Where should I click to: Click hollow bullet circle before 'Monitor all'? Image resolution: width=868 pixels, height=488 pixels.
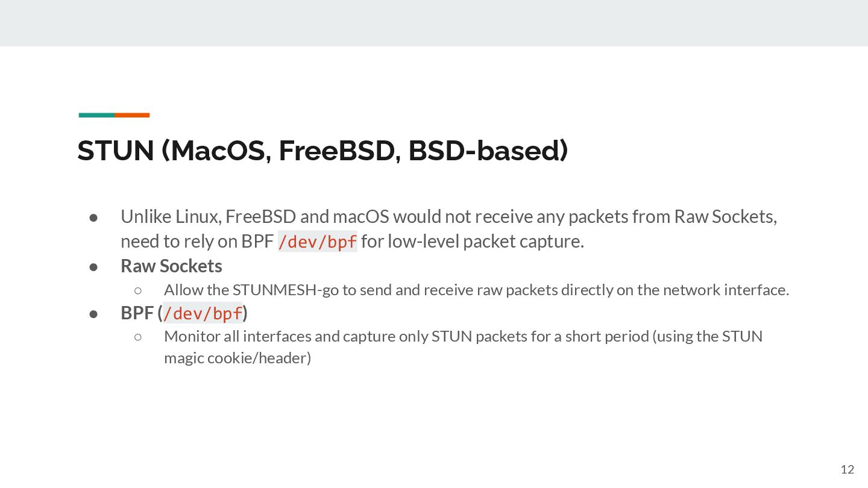point(138,337)
